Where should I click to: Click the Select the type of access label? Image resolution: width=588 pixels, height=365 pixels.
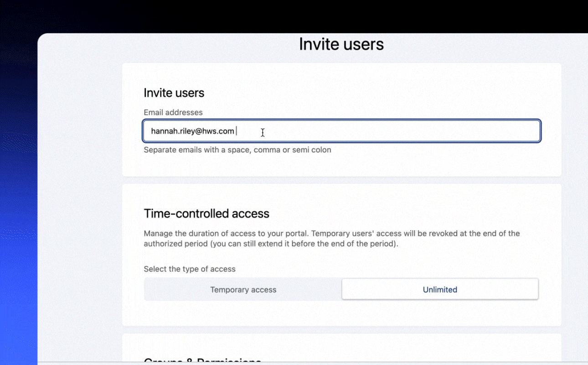click(190, 269)
